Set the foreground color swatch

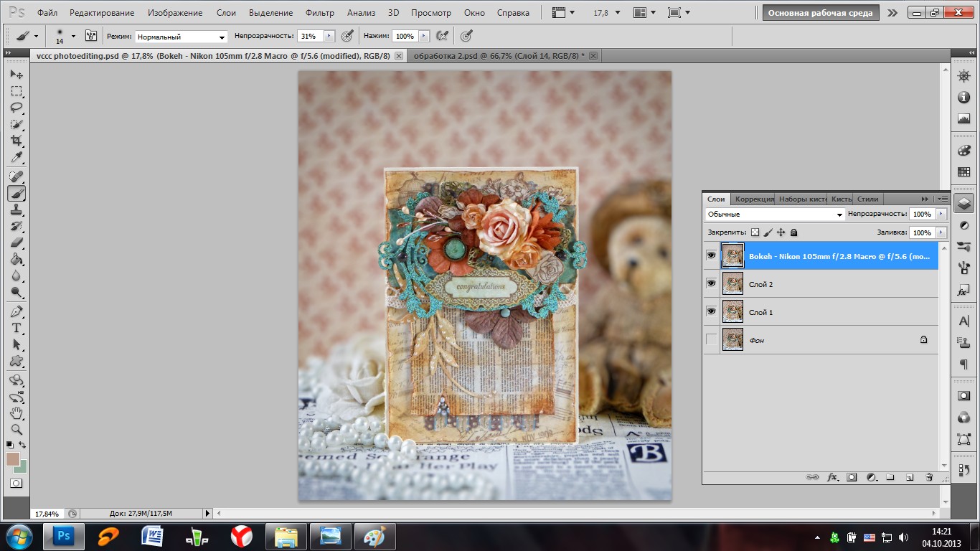(13, 458)
